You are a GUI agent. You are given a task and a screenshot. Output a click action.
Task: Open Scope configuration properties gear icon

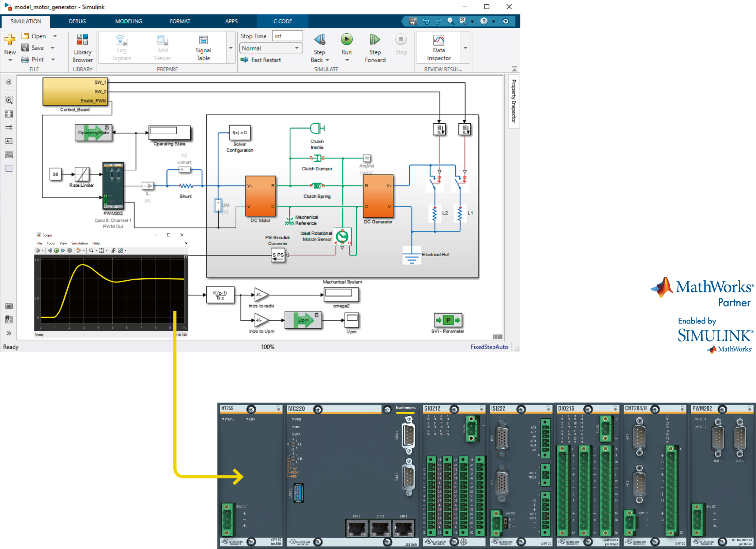pos(38,251)
